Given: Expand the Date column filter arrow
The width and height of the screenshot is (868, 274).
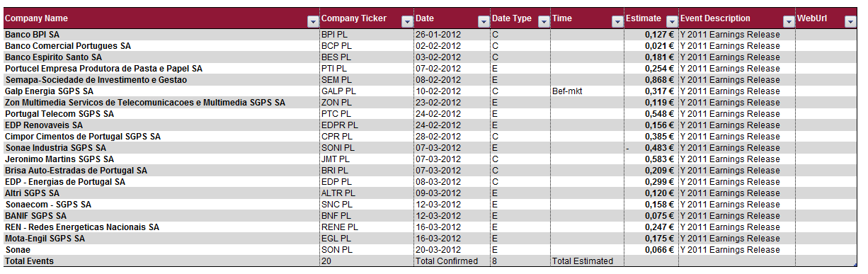Looking at the screenshot, I should click(x=484, y=22).
